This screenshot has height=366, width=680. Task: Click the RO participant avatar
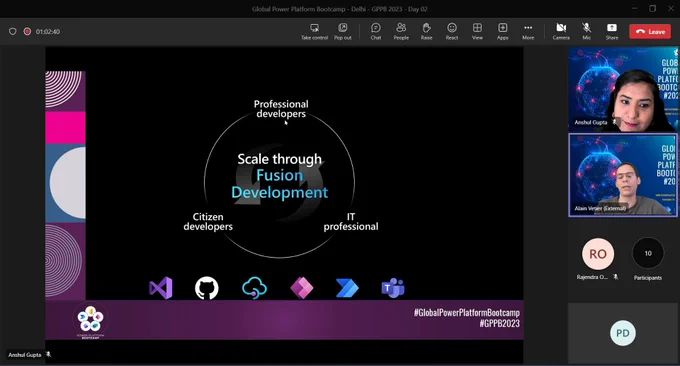pos(598,254)
